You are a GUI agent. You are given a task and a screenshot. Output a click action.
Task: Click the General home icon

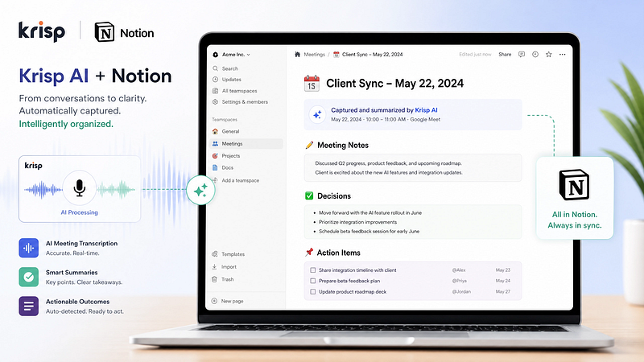(215, 131)
